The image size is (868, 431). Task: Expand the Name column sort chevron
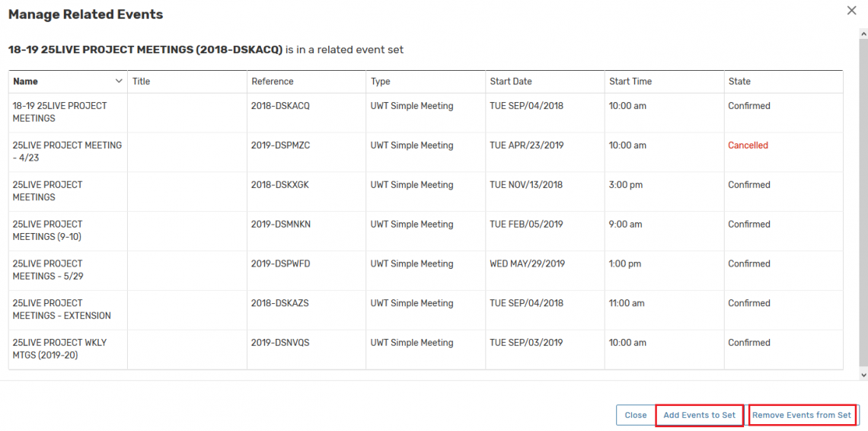tap(119, 81)
